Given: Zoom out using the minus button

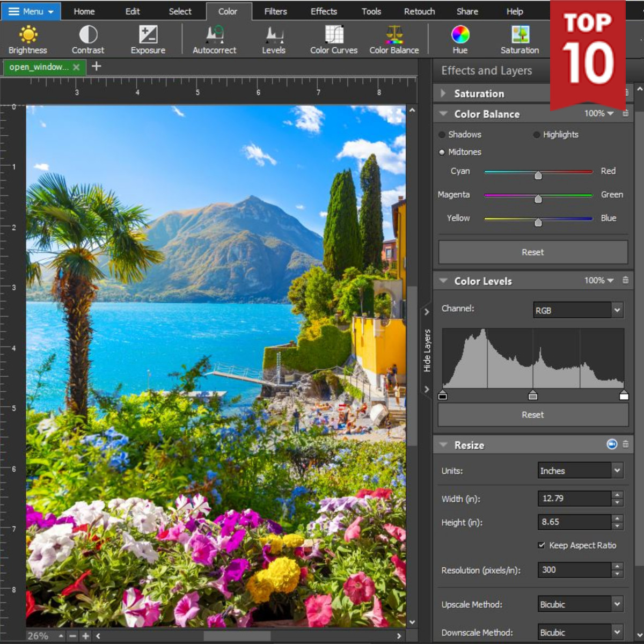Looking at the screenshot, I should point(72,636).
